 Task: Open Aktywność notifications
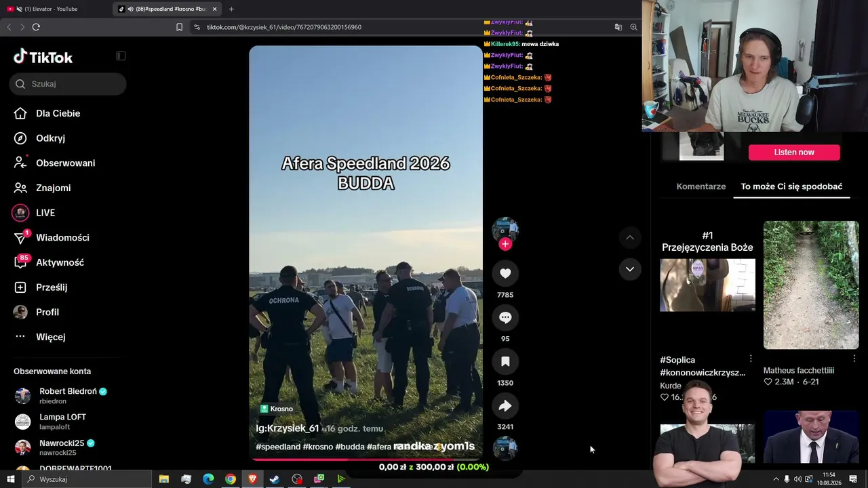point(49,262)
